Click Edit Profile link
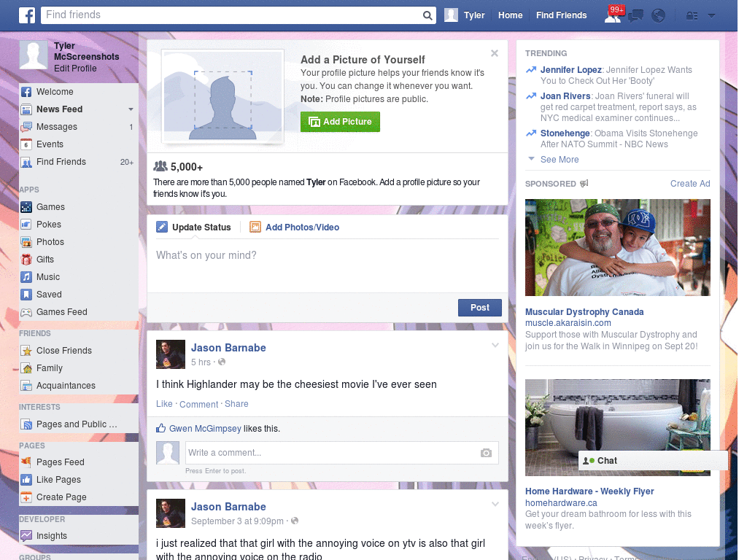 tap(75, 69)
